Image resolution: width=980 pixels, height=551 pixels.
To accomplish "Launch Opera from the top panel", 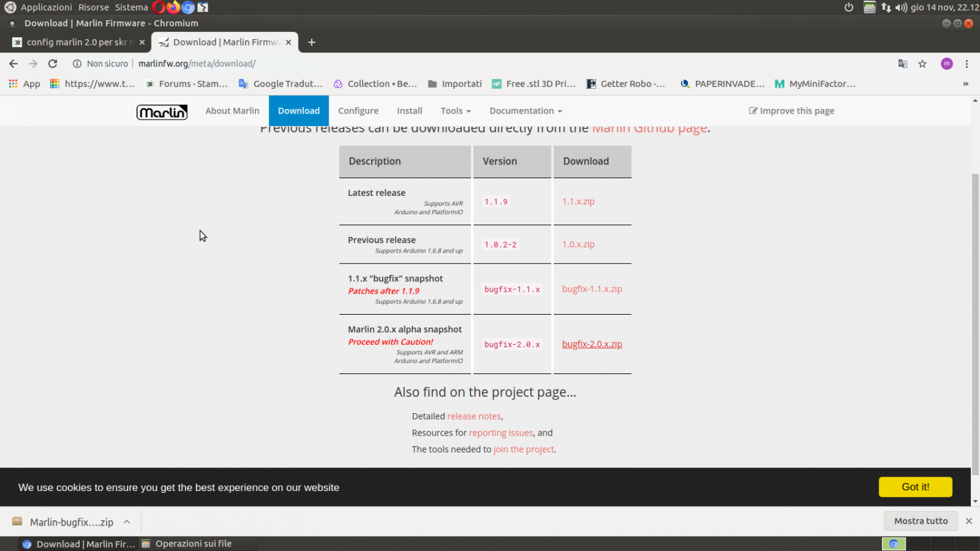I will tap(159, 7).
